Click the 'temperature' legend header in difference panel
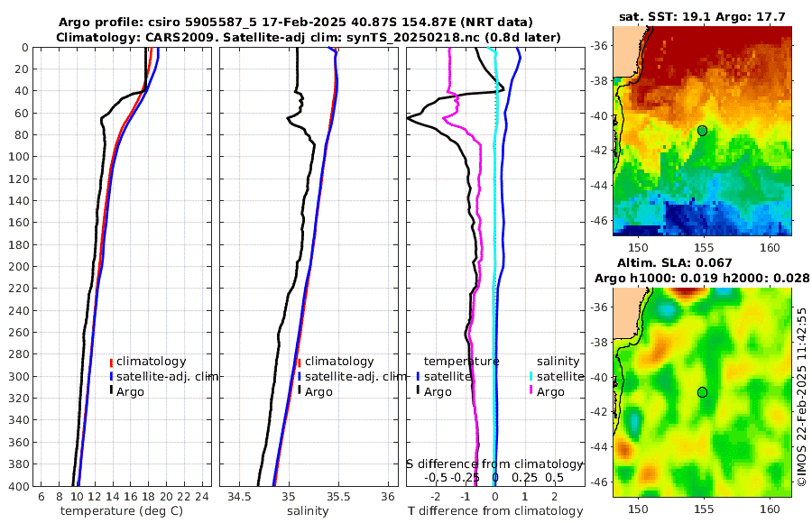812x523 pixels. pyautogui.click(x=461, y=362)
